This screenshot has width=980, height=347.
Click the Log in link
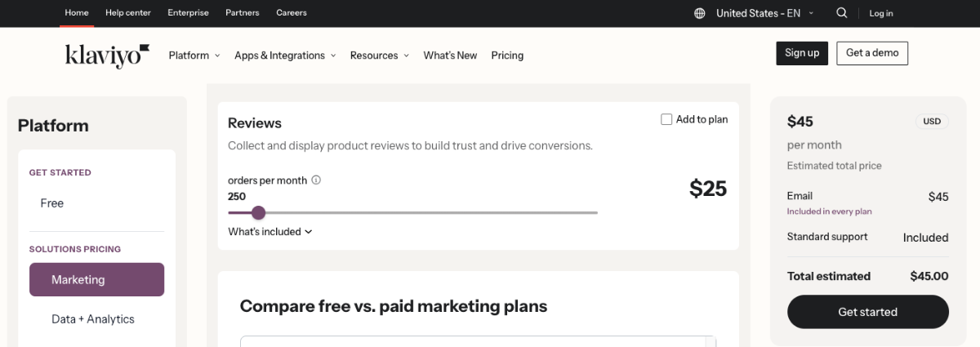pos(881,13)
